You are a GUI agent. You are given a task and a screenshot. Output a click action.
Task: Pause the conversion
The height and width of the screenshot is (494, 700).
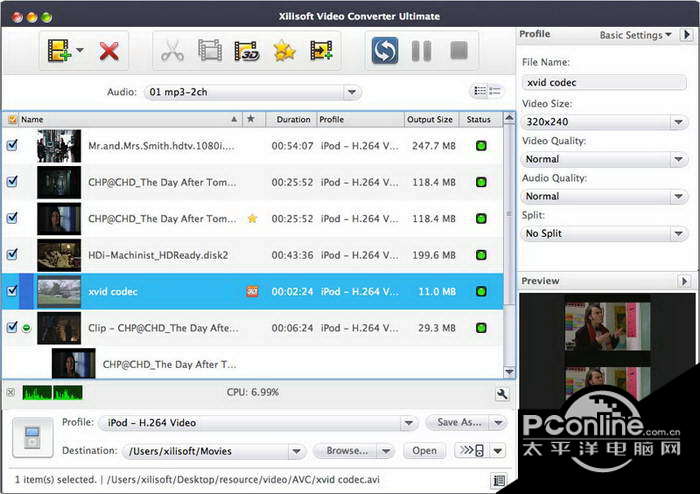421,50
